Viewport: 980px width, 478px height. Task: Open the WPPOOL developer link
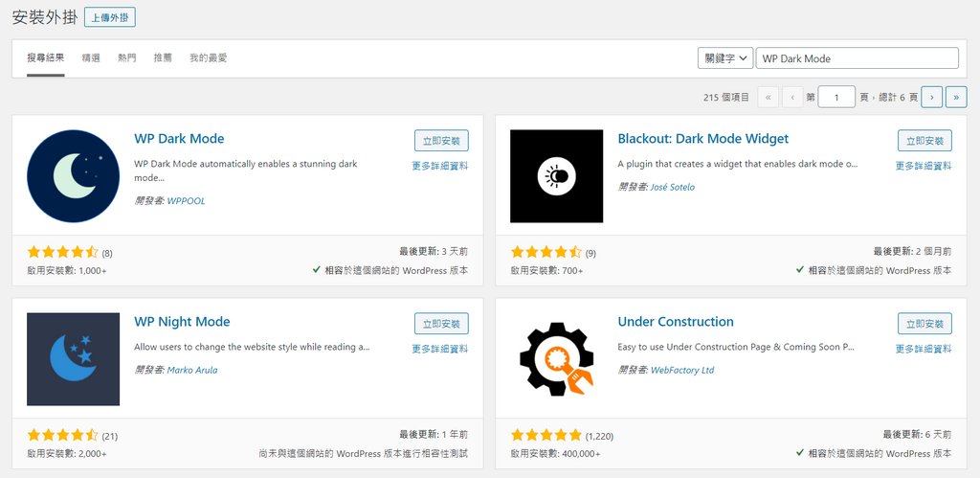tap(187, 201)
